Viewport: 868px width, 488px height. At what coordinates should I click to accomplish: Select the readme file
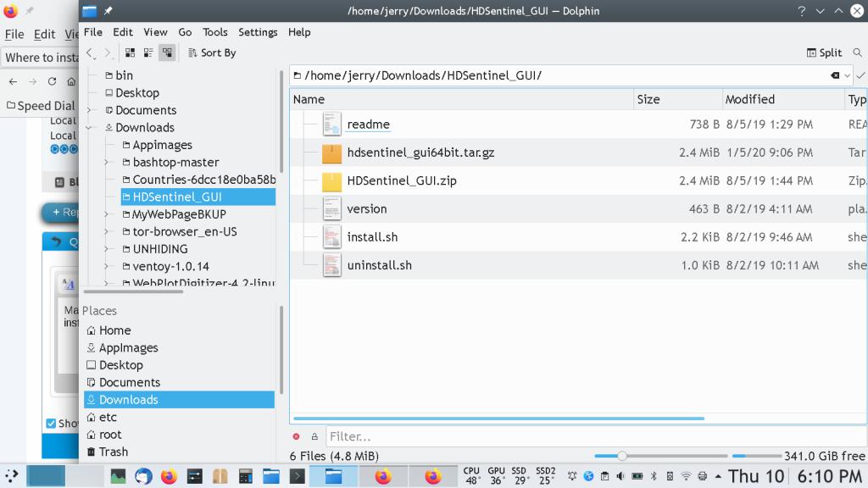pyautogui.click(x=368, y=125)
